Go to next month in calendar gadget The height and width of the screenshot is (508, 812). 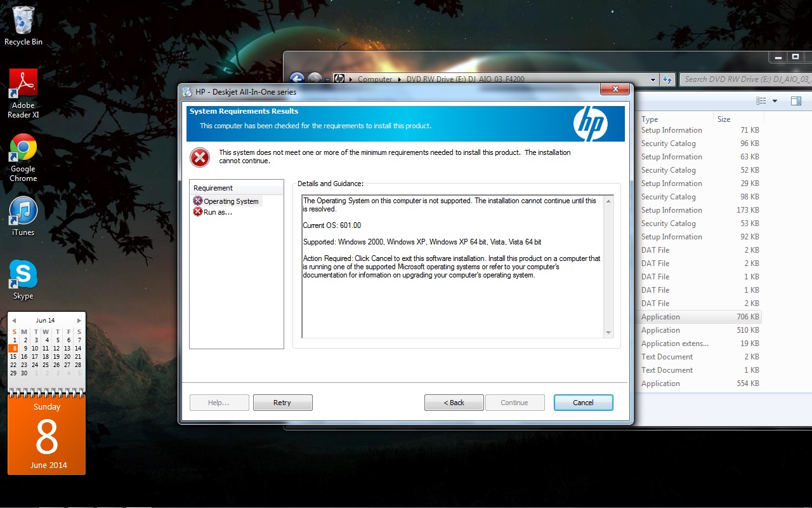tap(79, 321)
